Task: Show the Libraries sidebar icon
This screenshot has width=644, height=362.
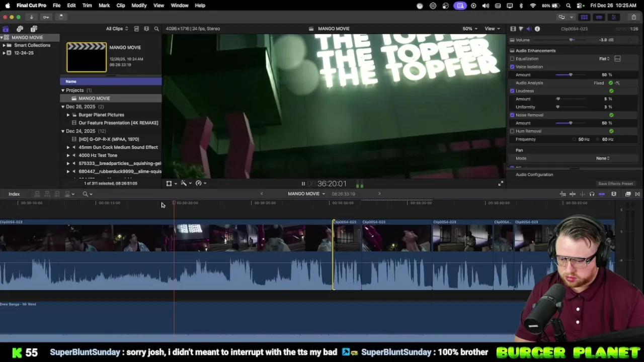Action: pos(6,29)
